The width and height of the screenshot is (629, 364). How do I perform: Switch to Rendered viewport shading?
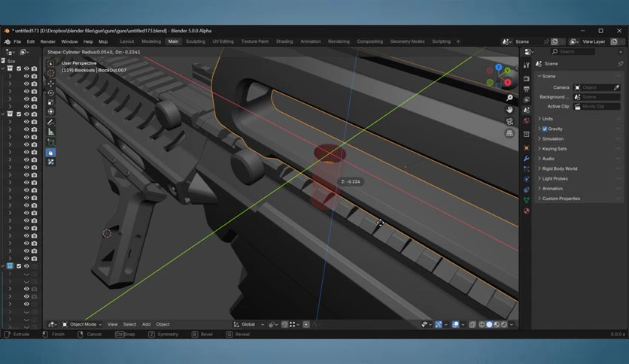pyautogui.click(x=504, y=324)
